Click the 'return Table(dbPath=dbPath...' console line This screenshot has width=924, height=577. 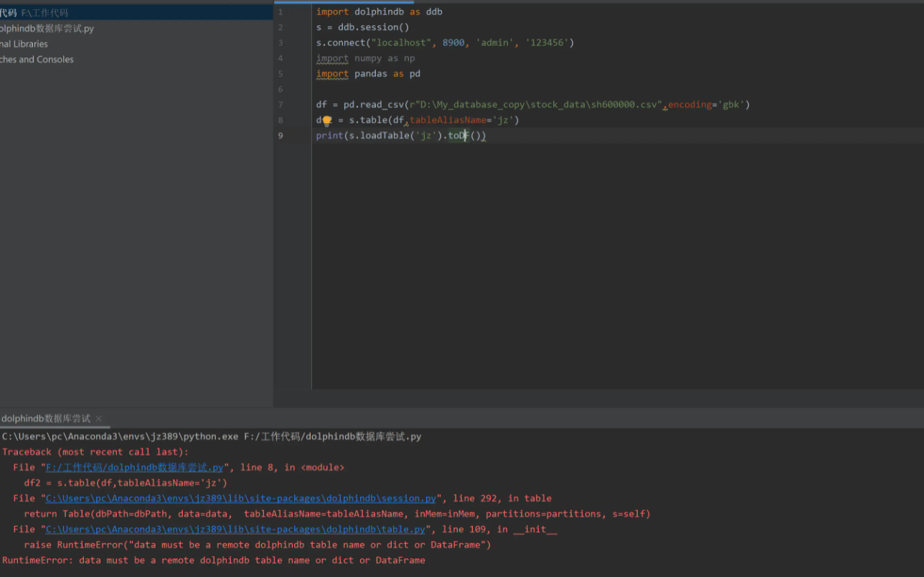point(337,514)
